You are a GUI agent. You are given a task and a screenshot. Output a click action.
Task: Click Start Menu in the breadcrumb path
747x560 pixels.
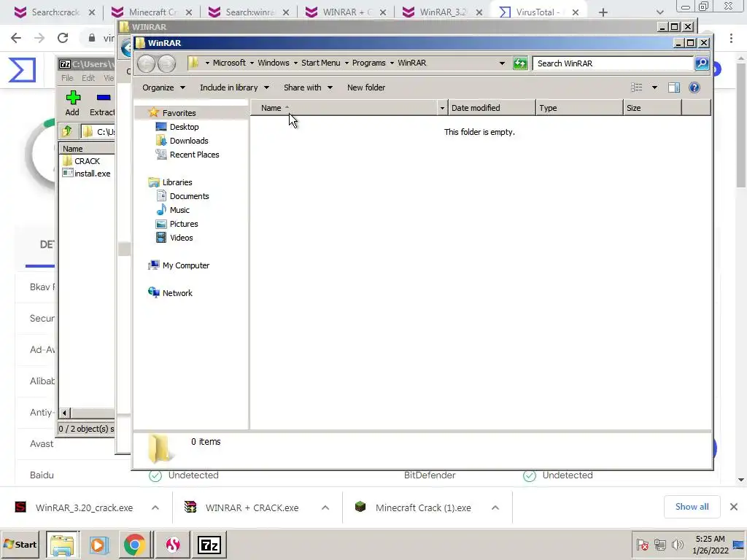tap(321, 63)
